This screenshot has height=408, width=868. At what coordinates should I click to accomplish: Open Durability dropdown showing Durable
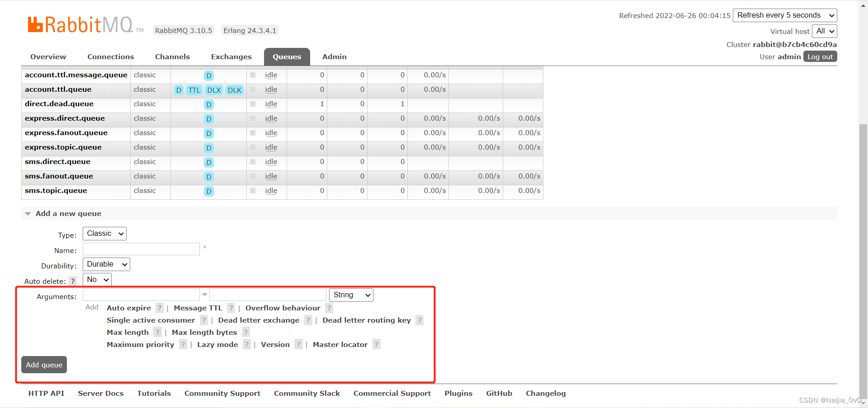(106, 264)
